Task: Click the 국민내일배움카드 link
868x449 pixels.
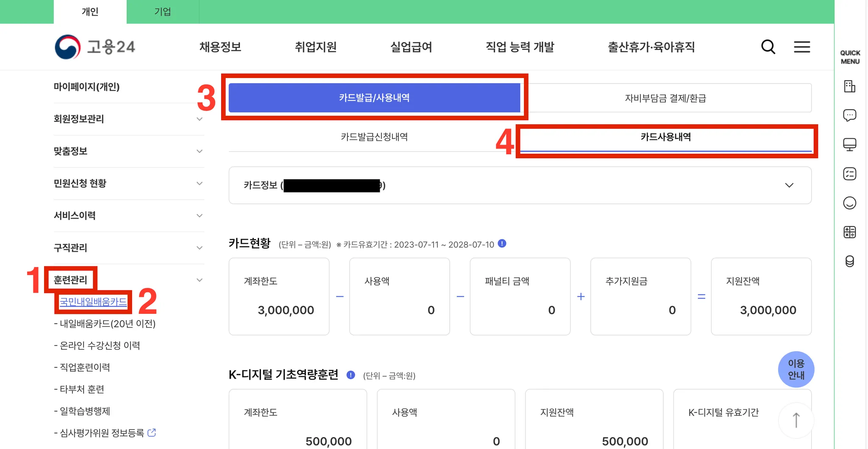Action: point(93,302)
